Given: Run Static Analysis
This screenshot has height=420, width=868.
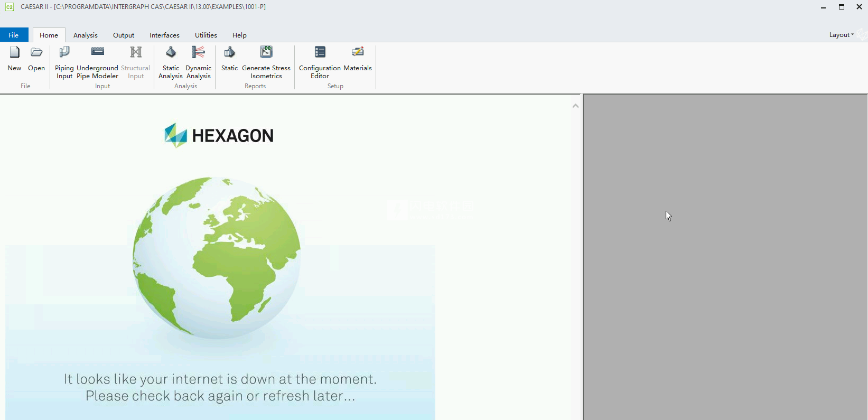Looking at the screenshot, I should [171, 62].
